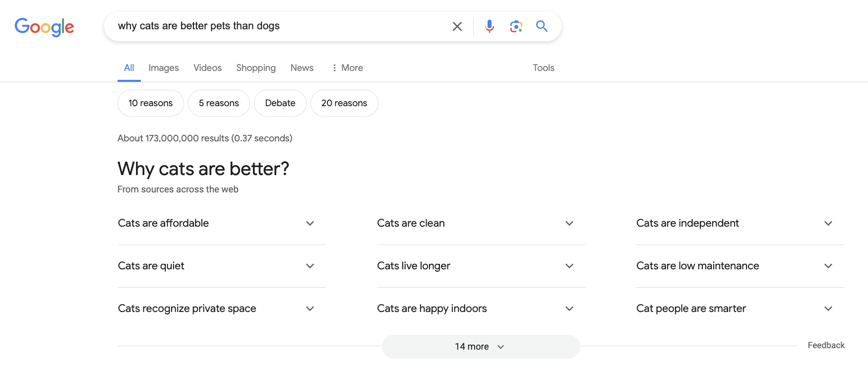Open the Videos search results
This screenshot has height=370, width=868.
tap(207, 67)
